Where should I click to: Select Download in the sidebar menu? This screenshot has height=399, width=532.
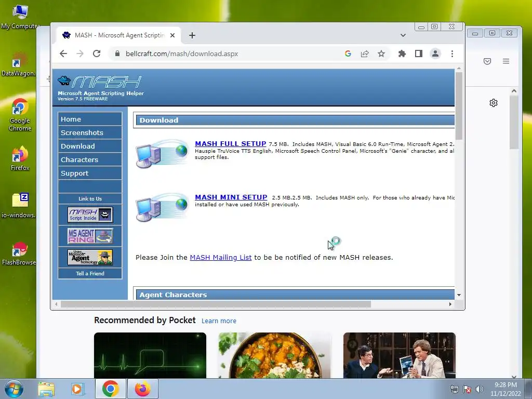[x=90, y=146]
